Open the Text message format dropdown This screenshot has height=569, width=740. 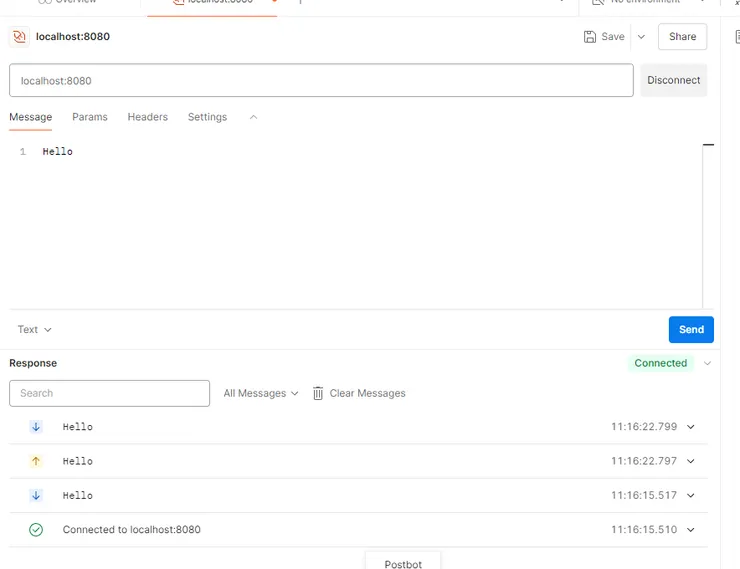click(34, 329)
